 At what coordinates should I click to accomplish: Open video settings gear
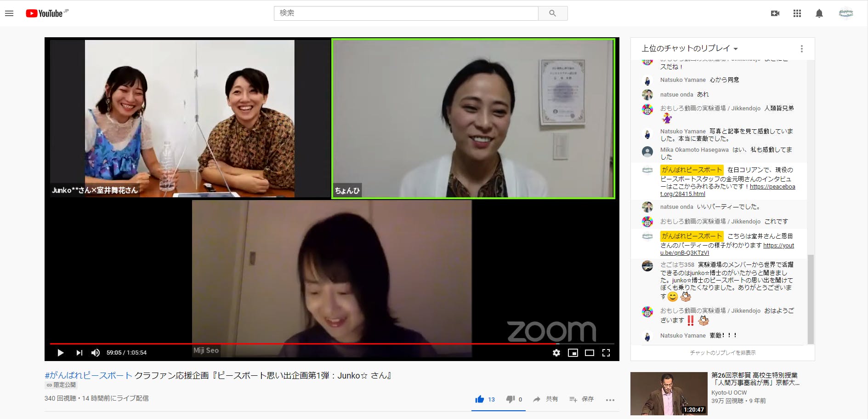click(x=556, y=353)
